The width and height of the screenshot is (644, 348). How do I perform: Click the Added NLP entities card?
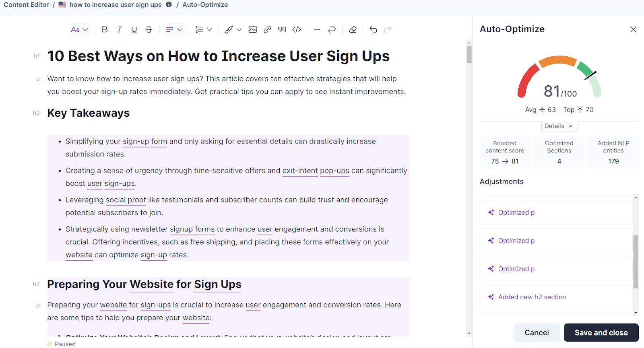[613, 152]
